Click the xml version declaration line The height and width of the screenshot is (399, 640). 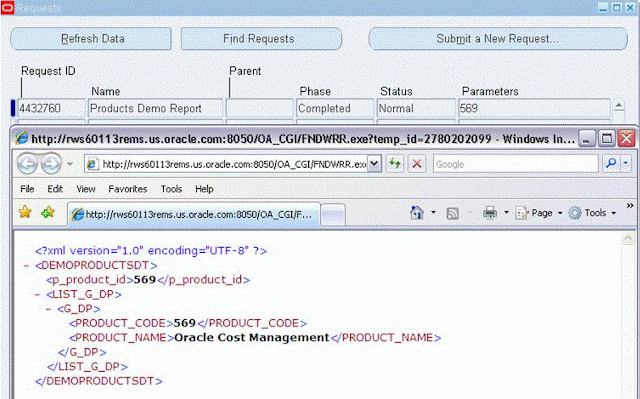click(x=151, y=250)
